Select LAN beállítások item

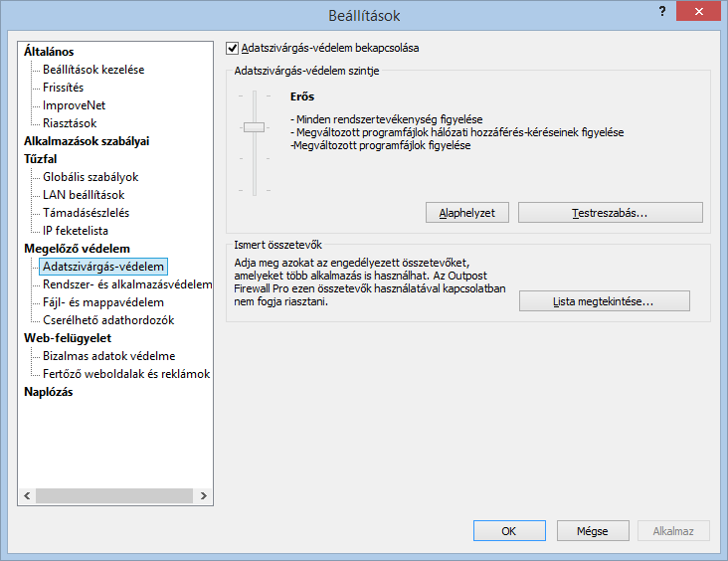[x=84, y=195]
